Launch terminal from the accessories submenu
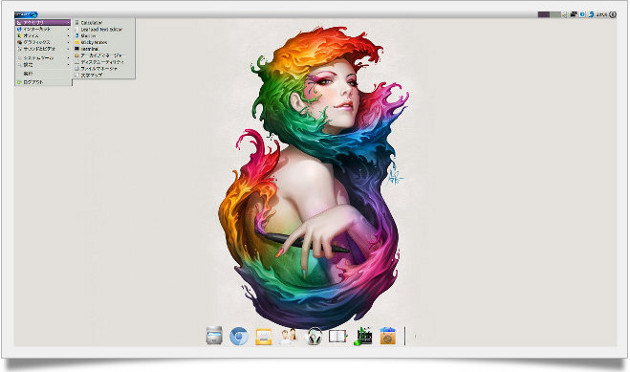630x372 pixels. [x=104, y=49]
